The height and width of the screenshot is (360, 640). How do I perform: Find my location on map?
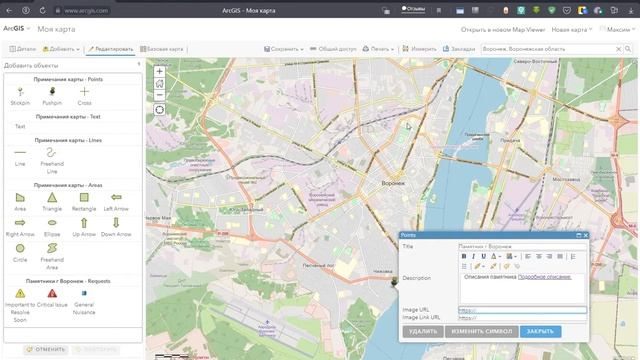(x=159, y=109)
